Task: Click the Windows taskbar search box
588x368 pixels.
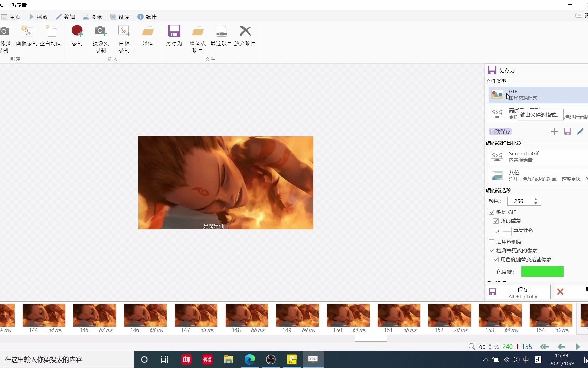Action: 67,359
